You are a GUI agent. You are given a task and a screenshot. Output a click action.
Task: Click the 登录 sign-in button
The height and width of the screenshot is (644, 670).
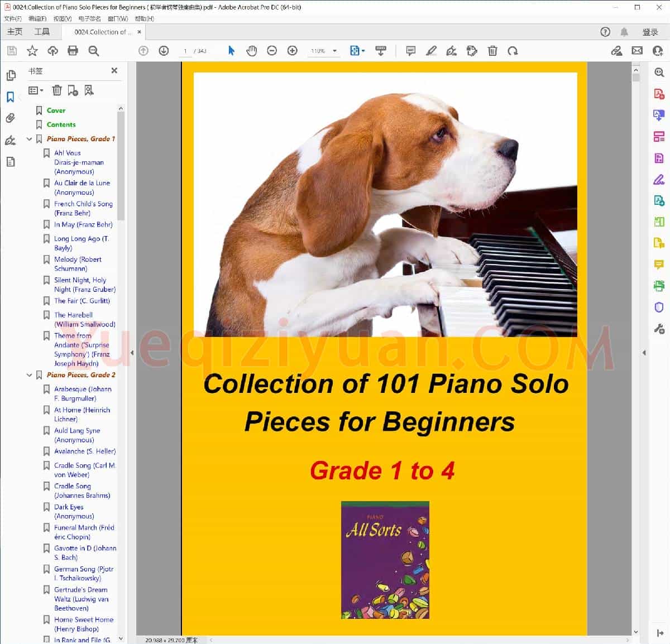click(650, 32)
